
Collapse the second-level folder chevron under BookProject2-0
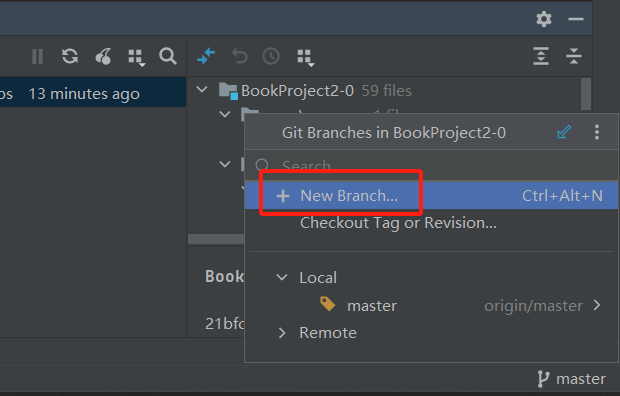[225, 114]
